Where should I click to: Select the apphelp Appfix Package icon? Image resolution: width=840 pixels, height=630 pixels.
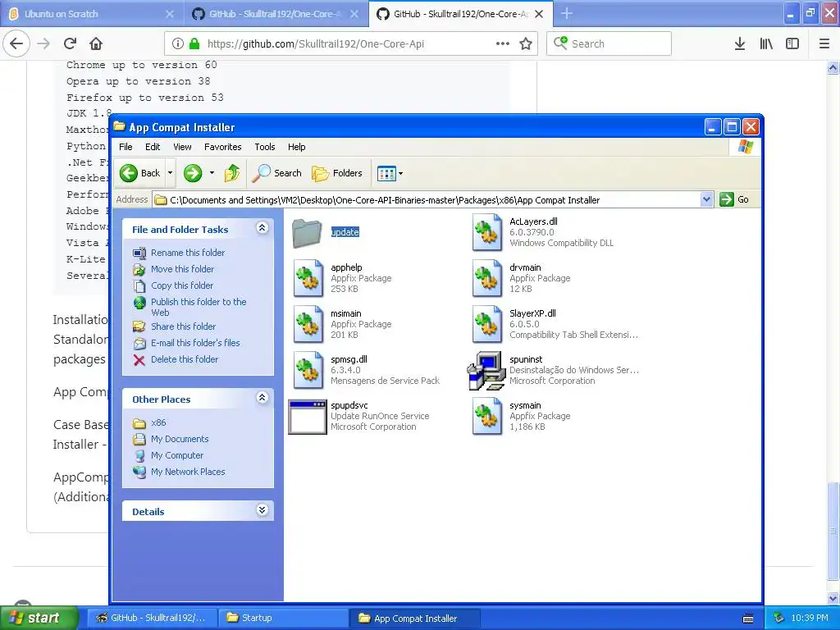coord(308,278)
